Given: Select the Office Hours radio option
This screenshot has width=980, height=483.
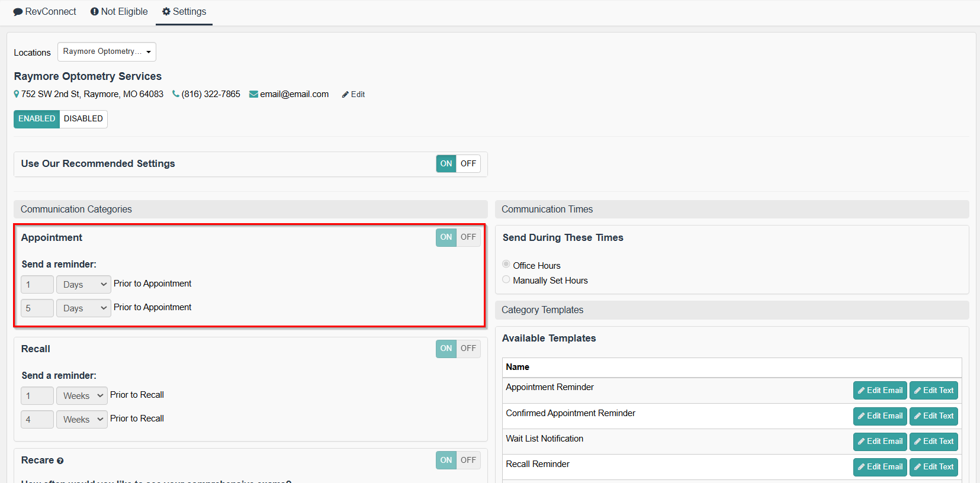Looking at the screenshot, I should tap(506, 265).
